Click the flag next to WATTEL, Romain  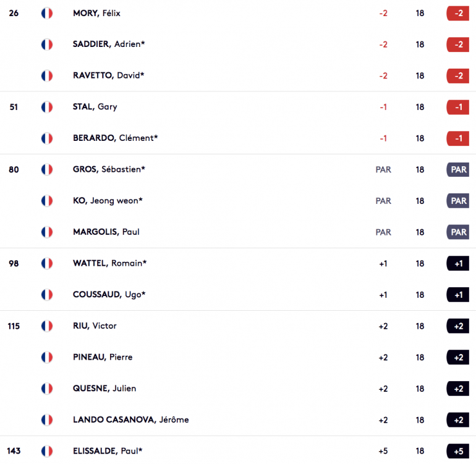point(47,263)
